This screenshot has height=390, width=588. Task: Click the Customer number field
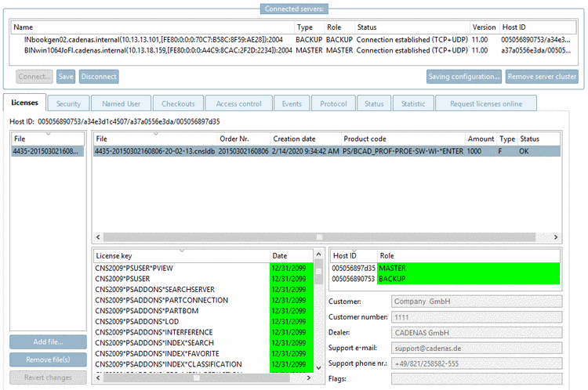[477, 317]
